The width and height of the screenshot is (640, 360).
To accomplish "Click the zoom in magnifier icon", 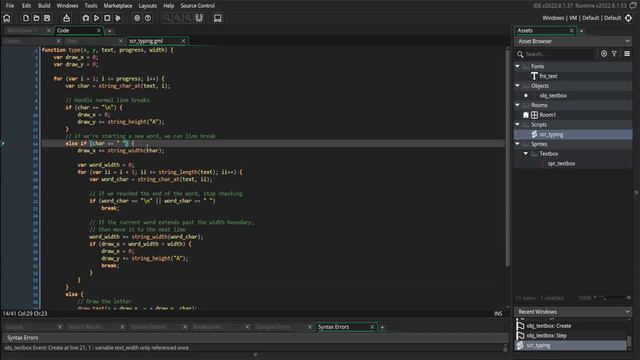I will pyautogui.click(x=188, y=18).
